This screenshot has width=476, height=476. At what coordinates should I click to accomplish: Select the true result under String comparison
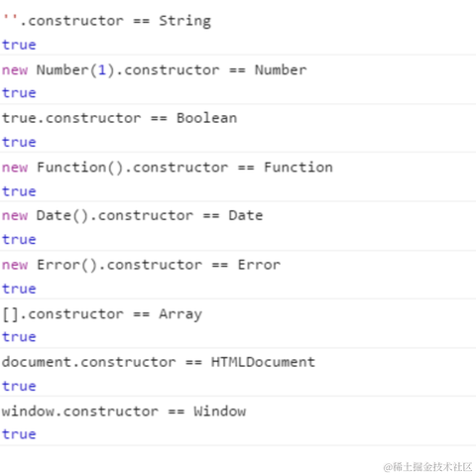pos(19,45)
